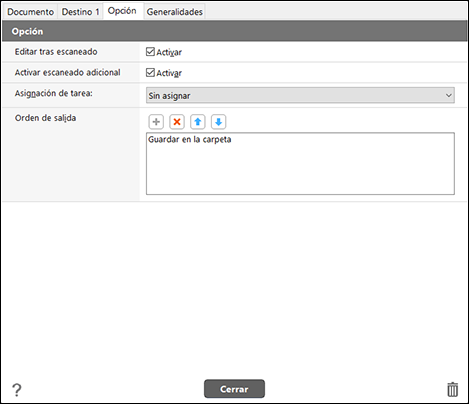Remove the selected item with the red X icon
This screenshot has width=469, height=404.
[177, 122]
